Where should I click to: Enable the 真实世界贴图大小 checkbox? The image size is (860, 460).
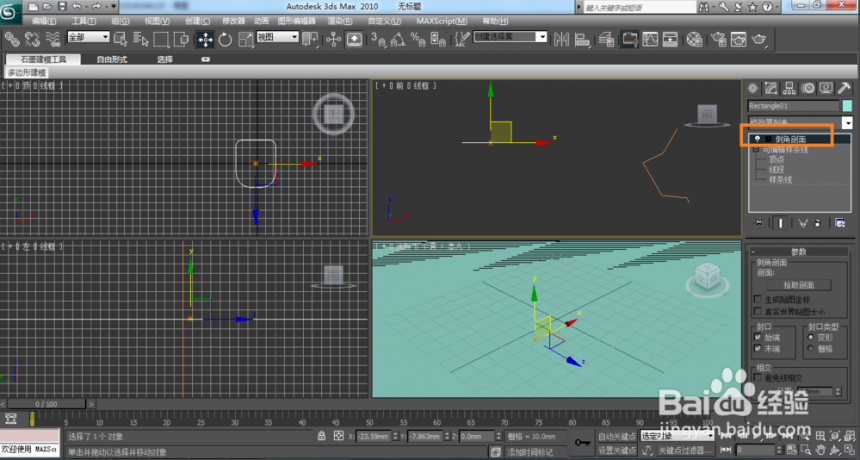coord(758,311)
